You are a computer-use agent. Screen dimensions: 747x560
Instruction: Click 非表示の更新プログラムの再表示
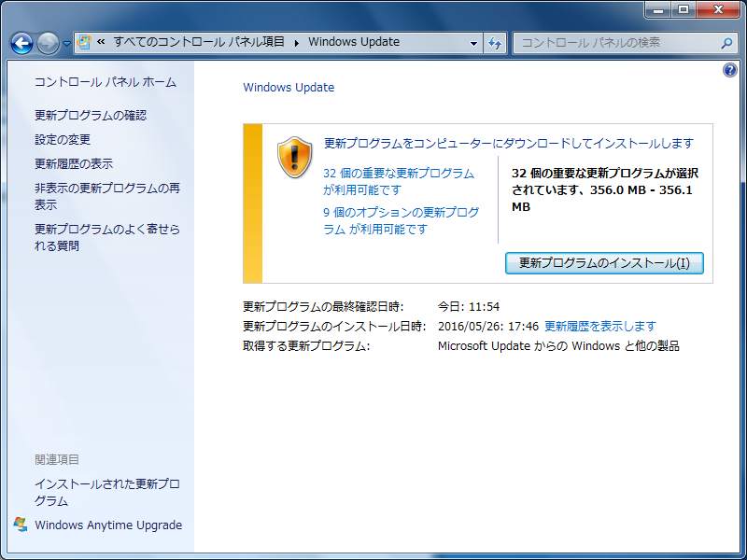(107, 196)
